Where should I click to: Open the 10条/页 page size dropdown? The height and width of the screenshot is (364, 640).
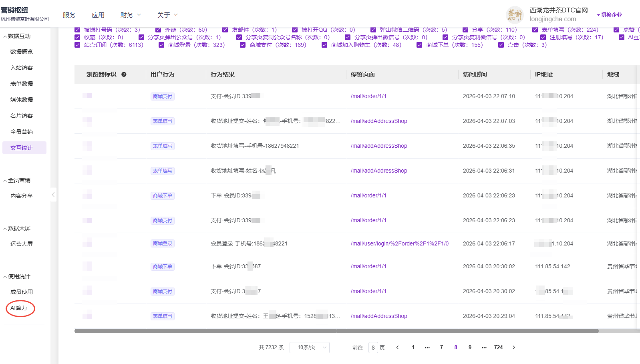pyautogui.click(x=309, y=348)
